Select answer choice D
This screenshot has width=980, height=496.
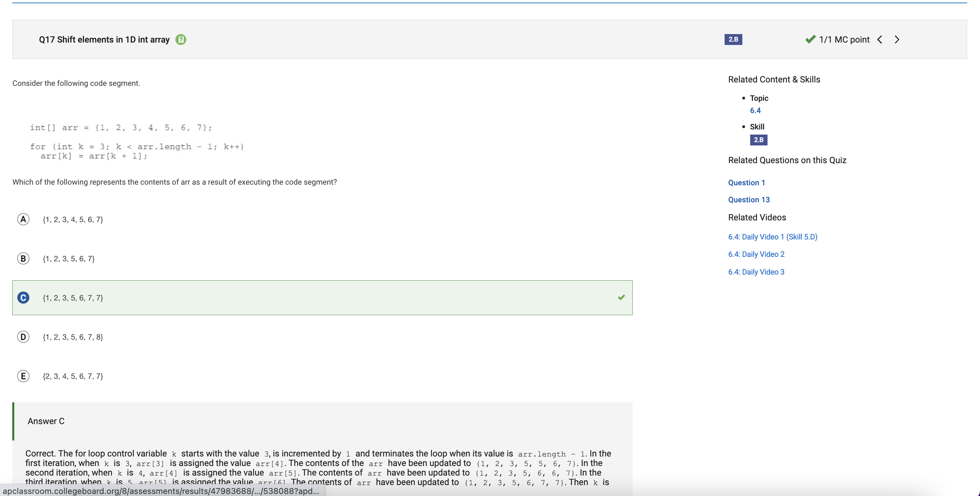(23, 337)
